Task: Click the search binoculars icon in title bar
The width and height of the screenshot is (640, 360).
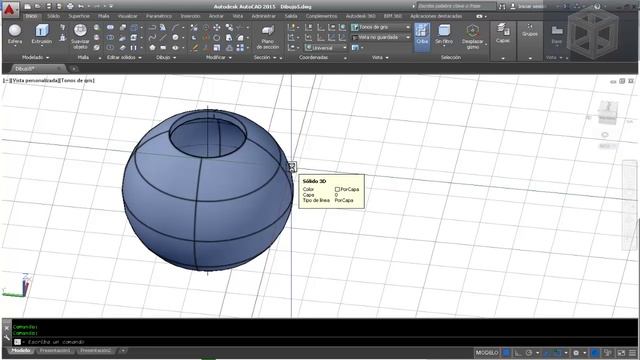Action: click(502, 6)
